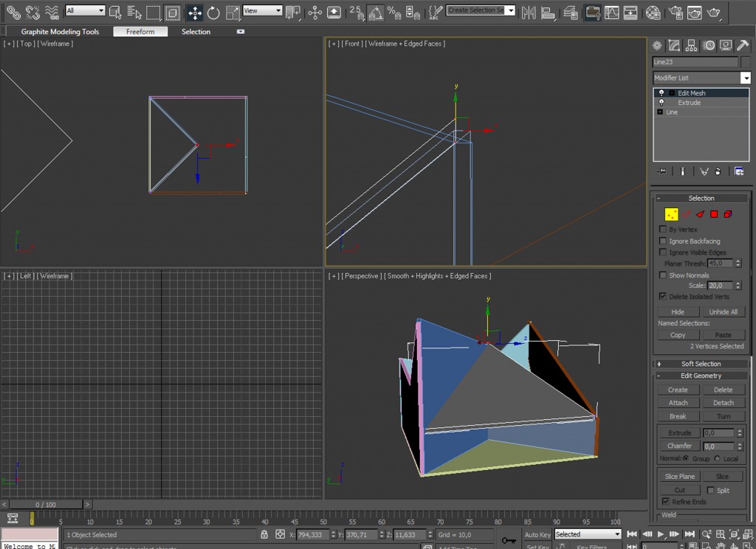Enable By Vertex checkbox

663,229
